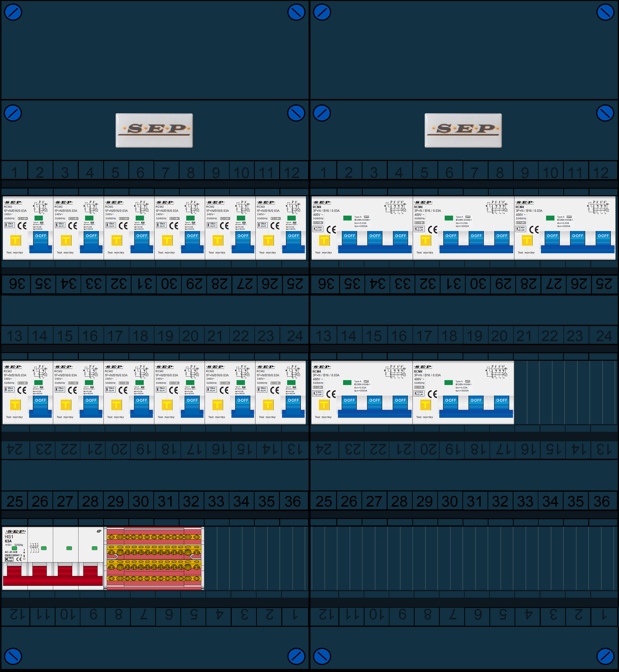
Task: Click the SEP logo plate on right panel
Action: click(463, 130)
